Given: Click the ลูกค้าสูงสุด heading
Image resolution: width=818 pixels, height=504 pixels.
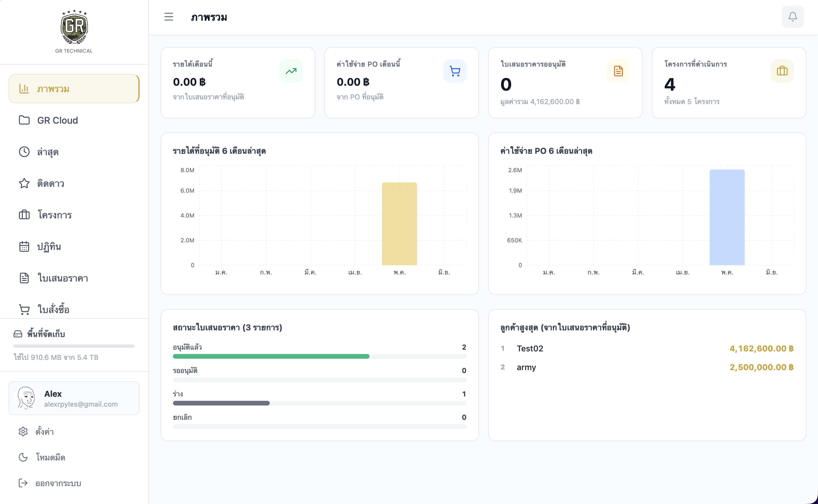Looking at the screenshot, I should pyautogui.click(x=565, y=327).
